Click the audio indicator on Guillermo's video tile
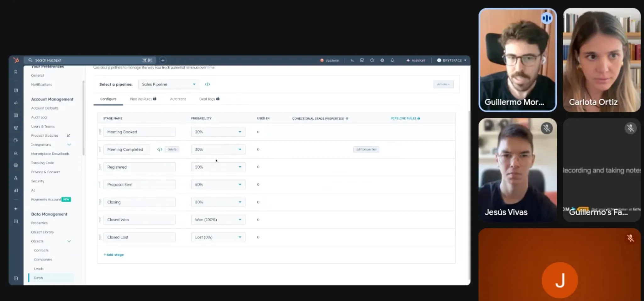644x301 pixels. (x=547, y=18)
